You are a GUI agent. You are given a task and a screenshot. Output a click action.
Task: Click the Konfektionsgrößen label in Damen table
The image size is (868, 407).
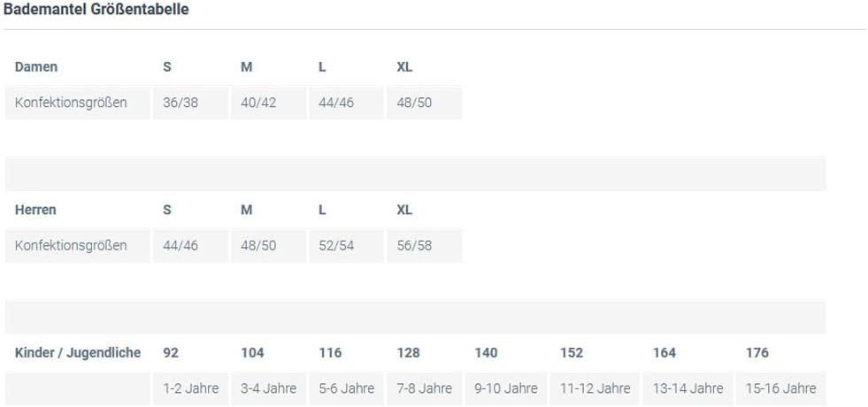(x=71, y=103)
